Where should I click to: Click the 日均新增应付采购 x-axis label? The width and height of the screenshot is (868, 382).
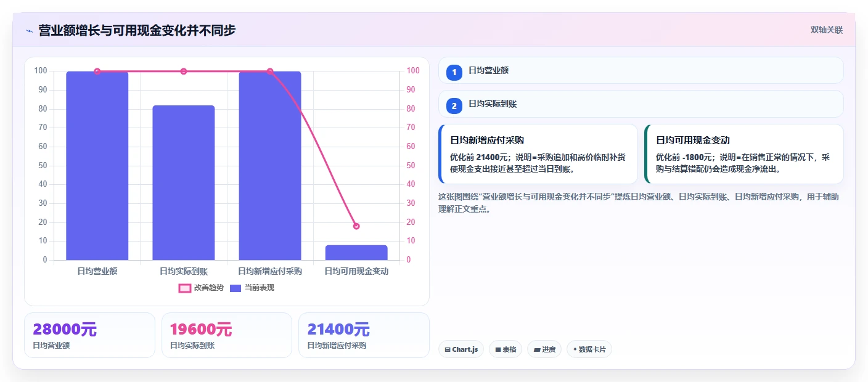270,271
